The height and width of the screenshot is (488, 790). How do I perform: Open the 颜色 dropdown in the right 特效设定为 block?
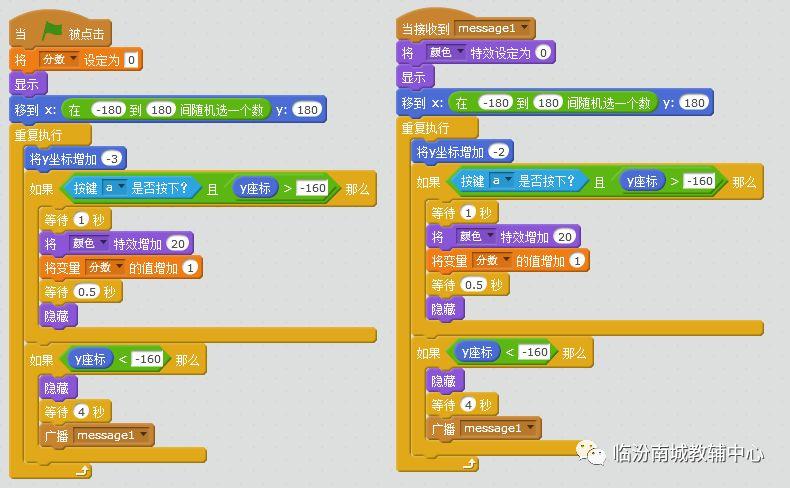click(x=446, y=52)
